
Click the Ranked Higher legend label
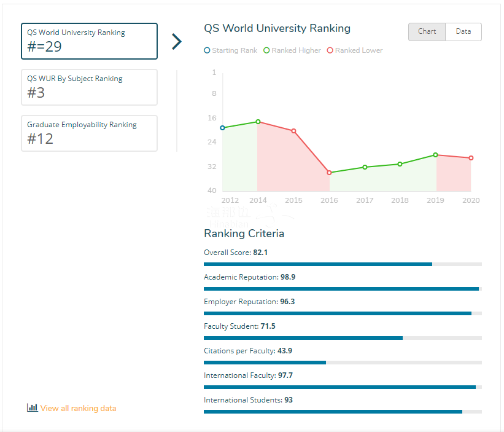[296, 50]
